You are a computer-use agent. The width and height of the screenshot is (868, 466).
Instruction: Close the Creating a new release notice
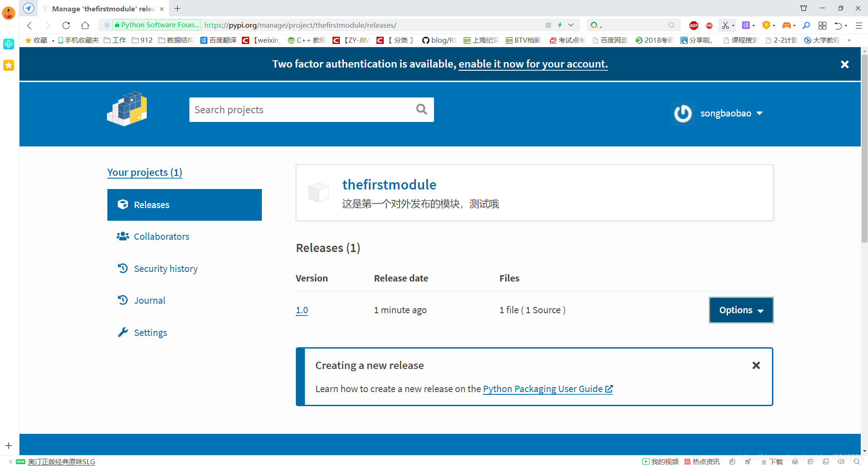(756, 365)
